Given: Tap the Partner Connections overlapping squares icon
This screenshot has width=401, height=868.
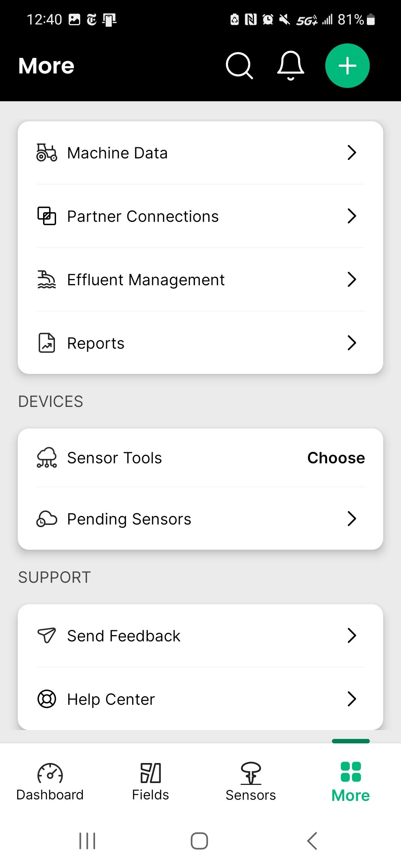Looking at the screenshot, I should tap(47, 216).
